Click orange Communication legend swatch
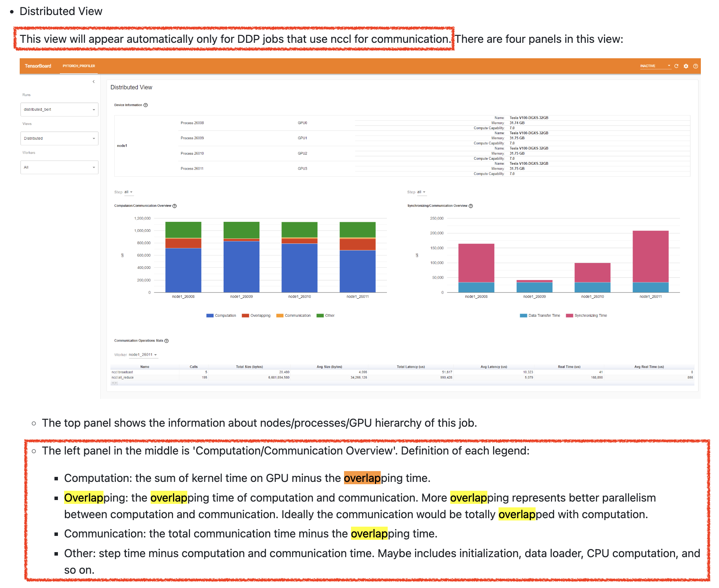 coord(280,316)
